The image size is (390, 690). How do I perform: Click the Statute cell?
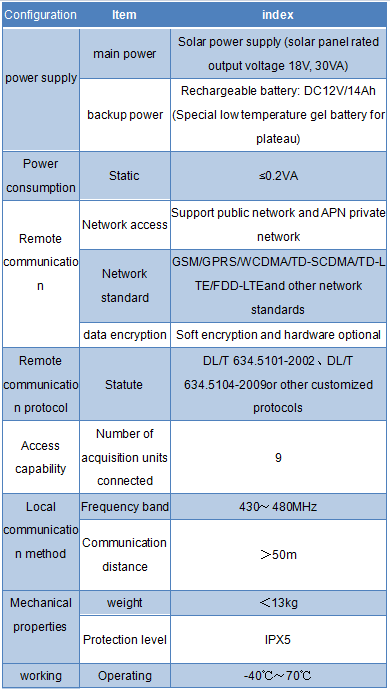pyautogui.click(x=125, y=384)
